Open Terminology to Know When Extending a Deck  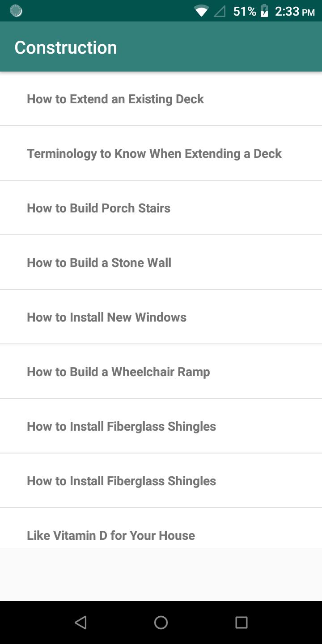coord(154,153)
